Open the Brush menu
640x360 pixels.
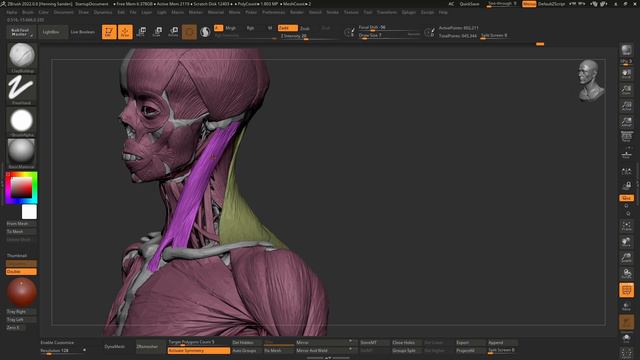tap(28, 12)
